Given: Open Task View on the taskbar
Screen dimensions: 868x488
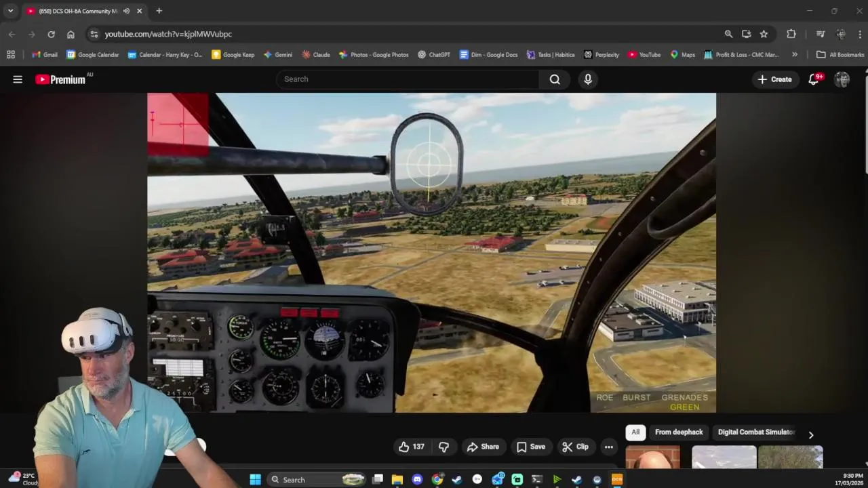Looking at the screenshot, I should pos(378,479).
